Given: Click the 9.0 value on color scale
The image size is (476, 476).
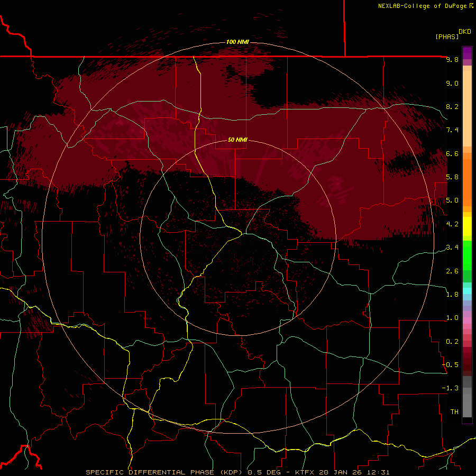Looking at the screenshot, I should tap(452, 83).
